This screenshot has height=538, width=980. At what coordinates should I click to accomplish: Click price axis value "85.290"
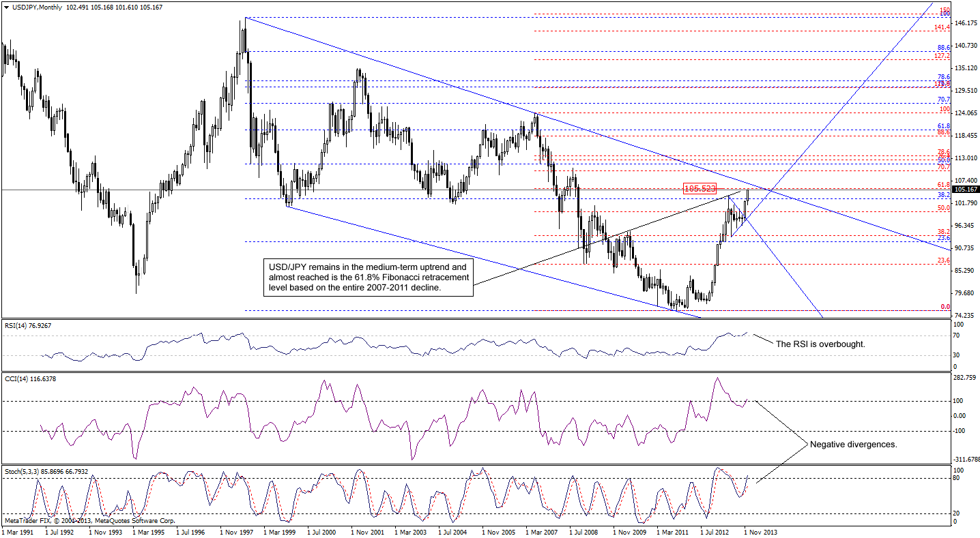[964, 271]
